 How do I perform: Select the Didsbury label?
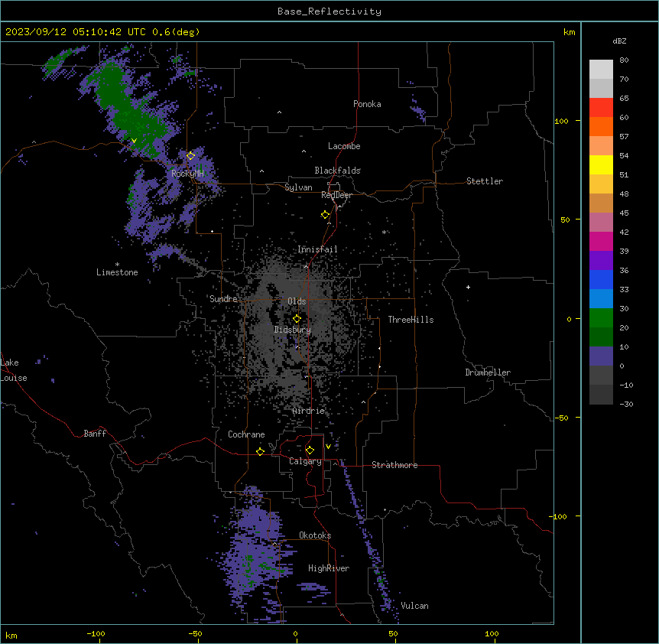[x=293, y=330]
